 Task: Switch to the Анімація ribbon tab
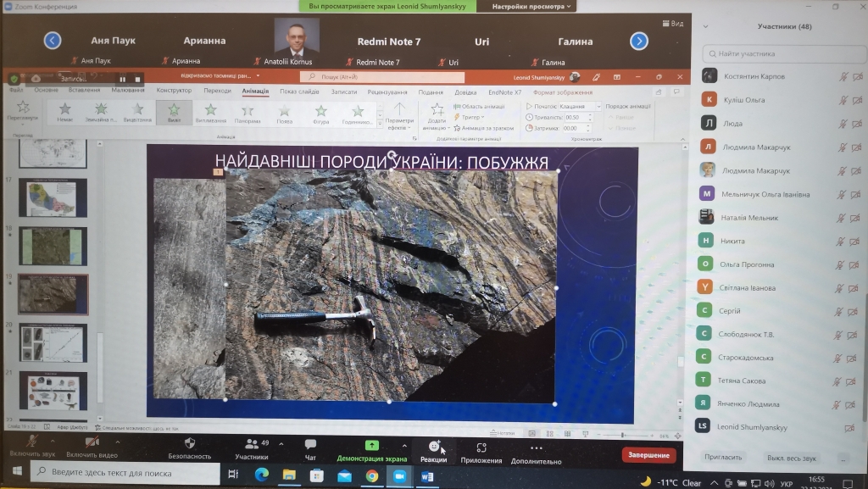pos(254,92)
